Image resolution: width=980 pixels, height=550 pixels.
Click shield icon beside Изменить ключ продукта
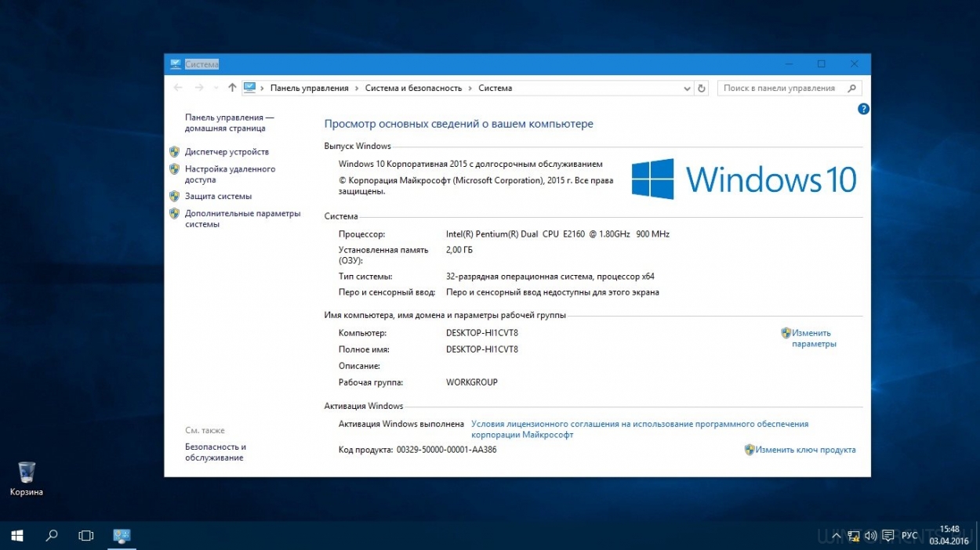tap(750, 450)
